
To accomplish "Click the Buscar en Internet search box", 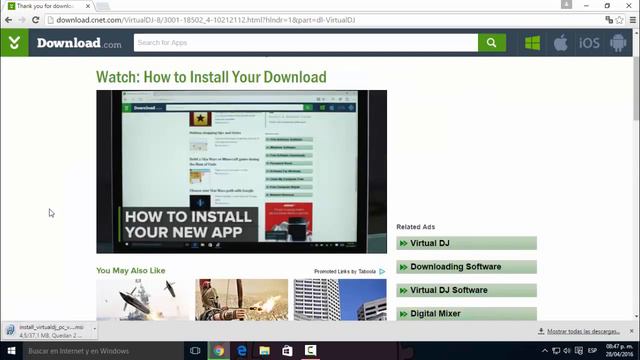I will click(103, 351).
